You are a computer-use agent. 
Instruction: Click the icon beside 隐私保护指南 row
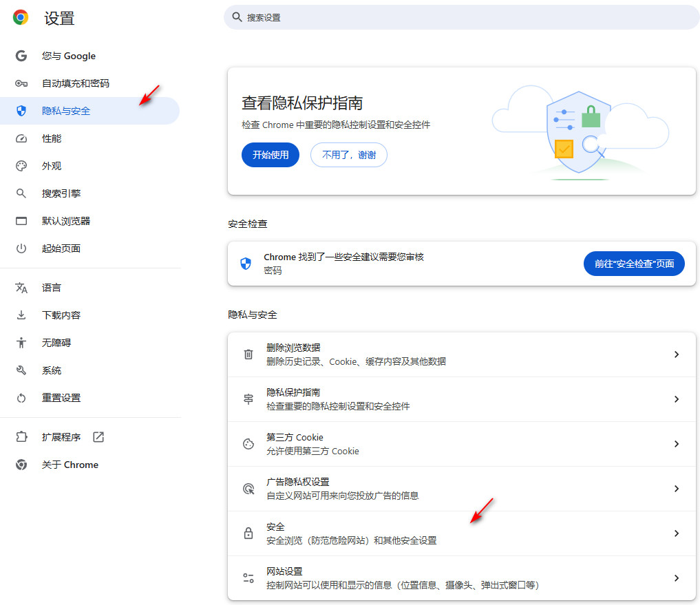click(x=248, y=399)
